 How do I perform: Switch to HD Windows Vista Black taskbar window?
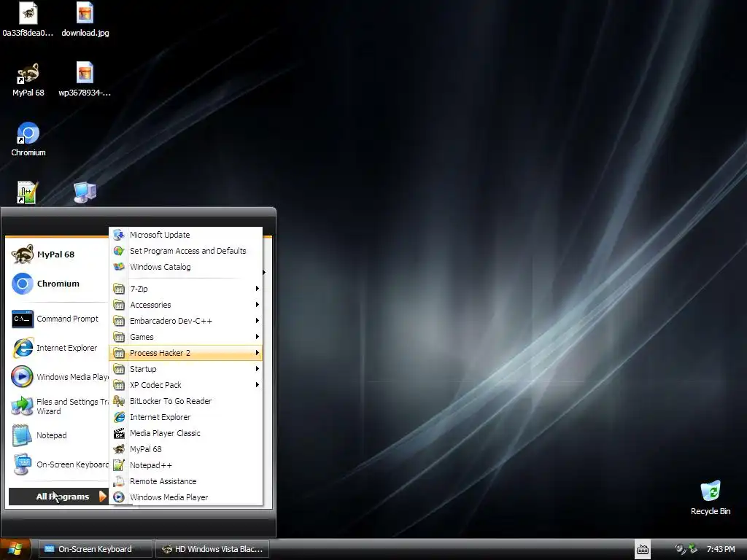212,549
